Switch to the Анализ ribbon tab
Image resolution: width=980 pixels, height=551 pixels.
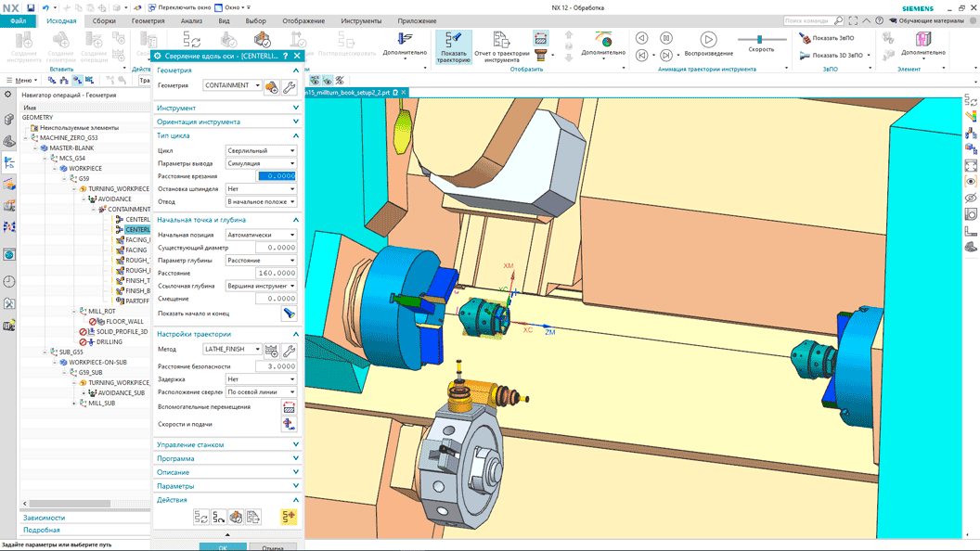coord(191,20)
